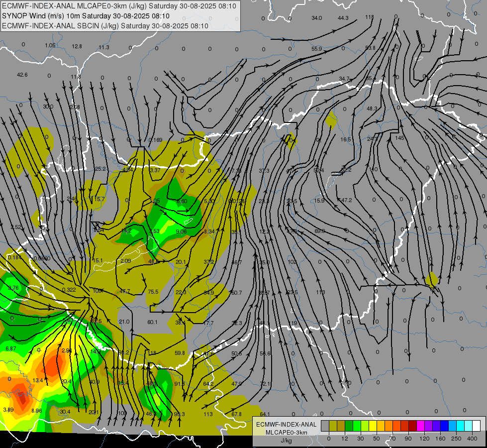The height and width of the screenshot is (448, 487).
Task: Select the MLCAPE0-3km title line at top
Action: [119, 6]
